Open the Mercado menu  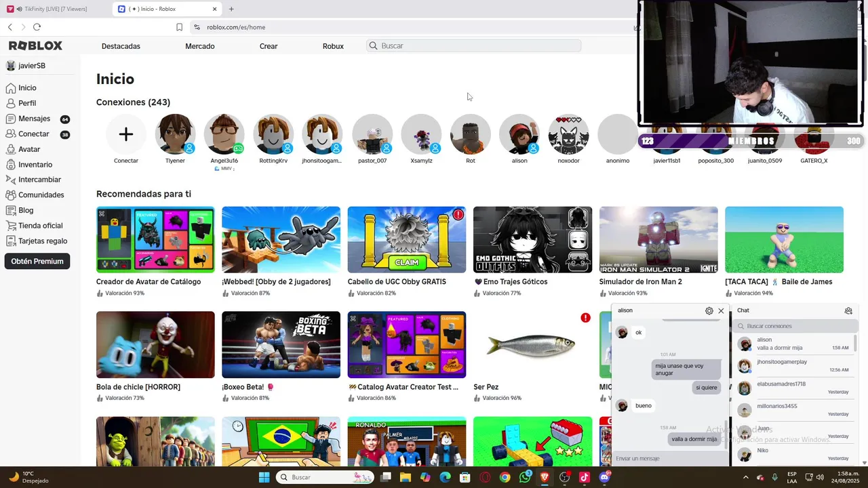200,46
